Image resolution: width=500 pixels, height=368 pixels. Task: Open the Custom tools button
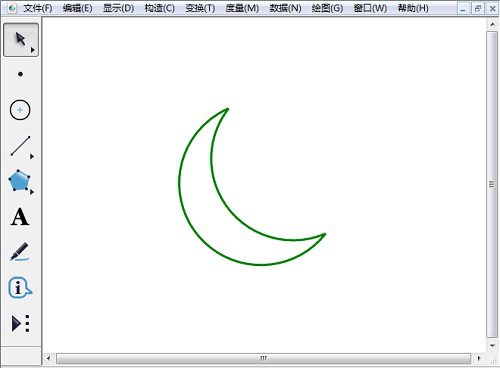click(20, 323)
